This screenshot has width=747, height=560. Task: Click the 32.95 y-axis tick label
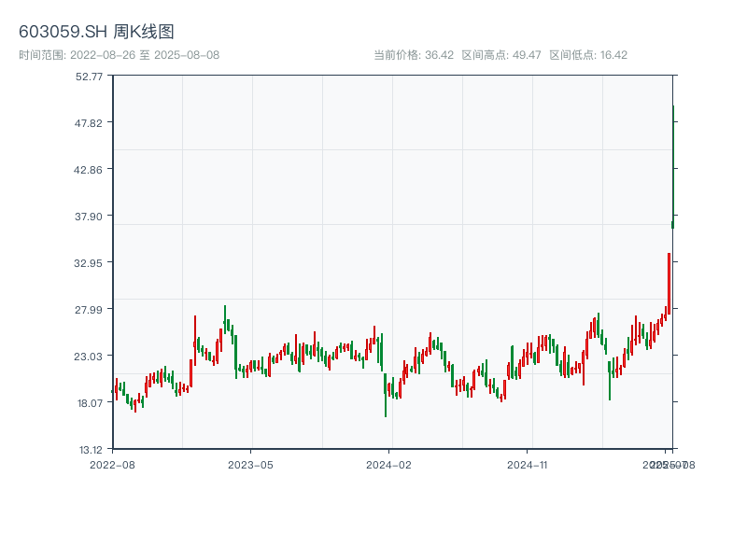coord(89,262)
